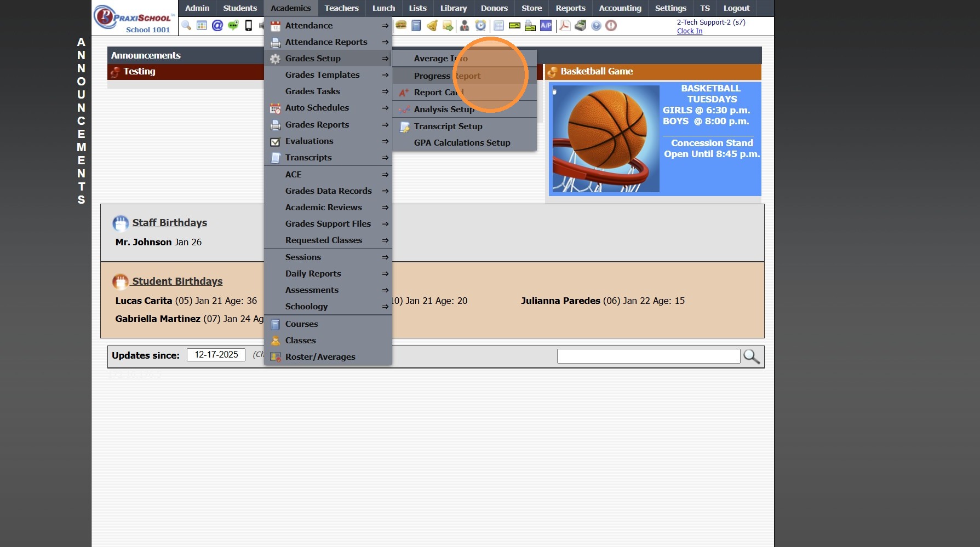The height and width of the screenshot is (547, 980).
Task: Expand the Academic Reviews submenu arrow
Action: click(x=385, y=208)
